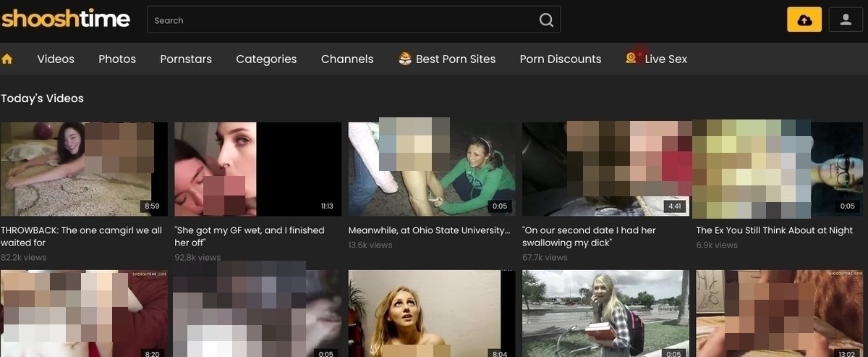Click the Live Sex menu text
The image size is (868, 357).
pos(665,59)
